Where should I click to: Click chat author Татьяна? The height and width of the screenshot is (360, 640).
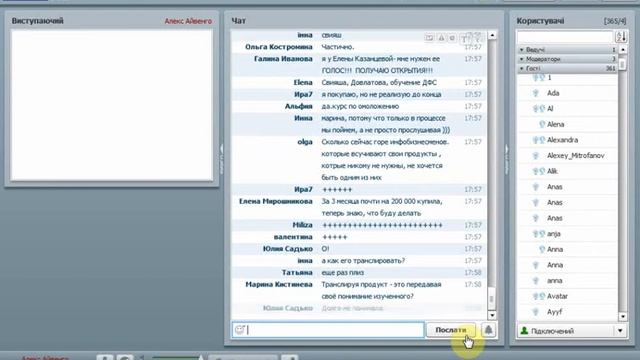coord(297,272)
